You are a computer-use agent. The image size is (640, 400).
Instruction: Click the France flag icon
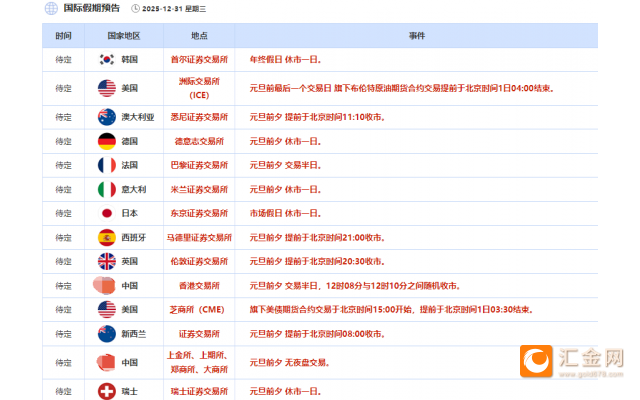click(107, 165)
